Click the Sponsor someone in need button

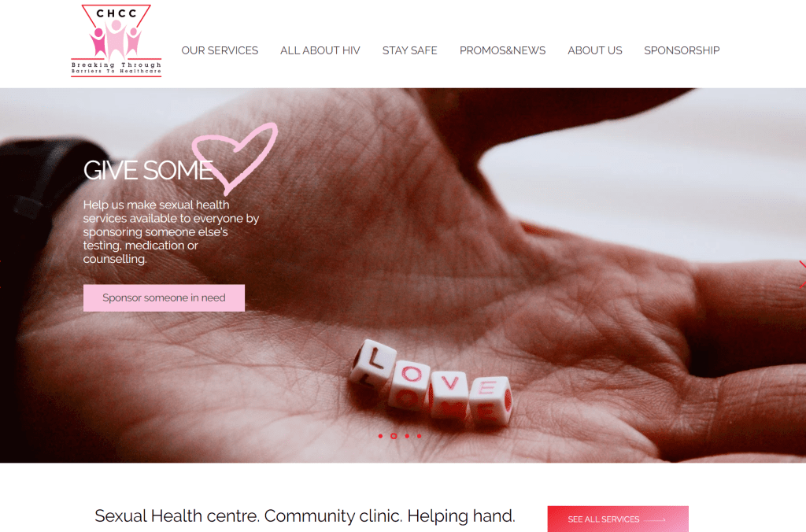click(x=164, y=297)
